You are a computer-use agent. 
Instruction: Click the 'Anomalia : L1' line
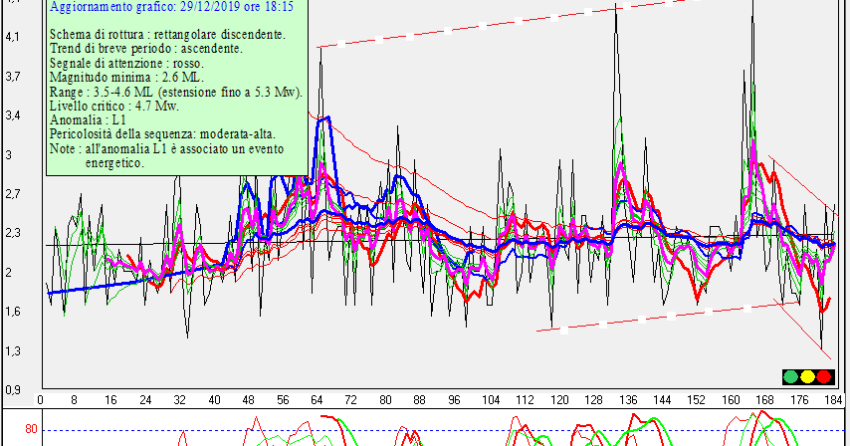tap(88, 120)
